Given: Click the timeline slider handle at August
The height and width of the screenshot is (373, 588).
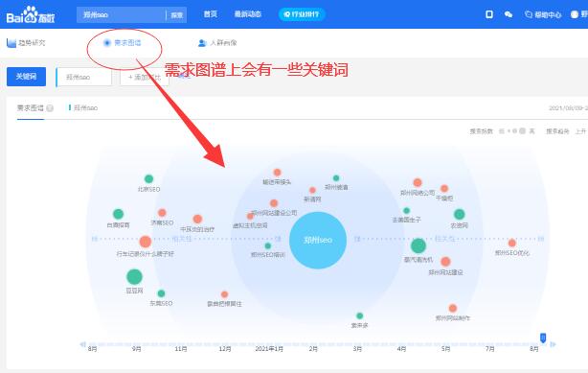Looking at the screenshot, I should point(543,338).
